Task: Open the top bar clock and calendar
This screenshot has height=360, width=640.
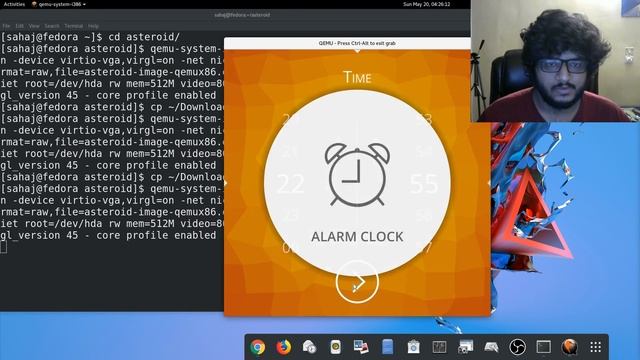Action: click(427, 4)
